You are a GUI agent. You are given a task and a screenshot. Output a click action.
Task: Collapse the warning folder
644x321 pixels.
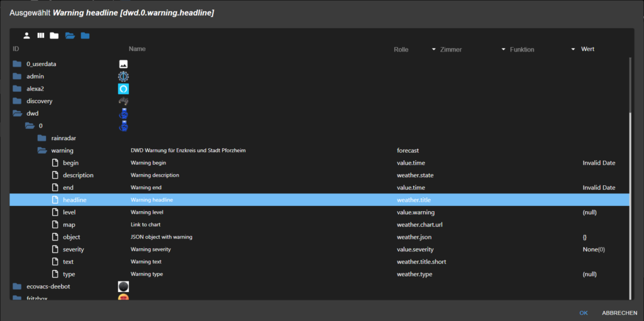click(x=42, y=151)
